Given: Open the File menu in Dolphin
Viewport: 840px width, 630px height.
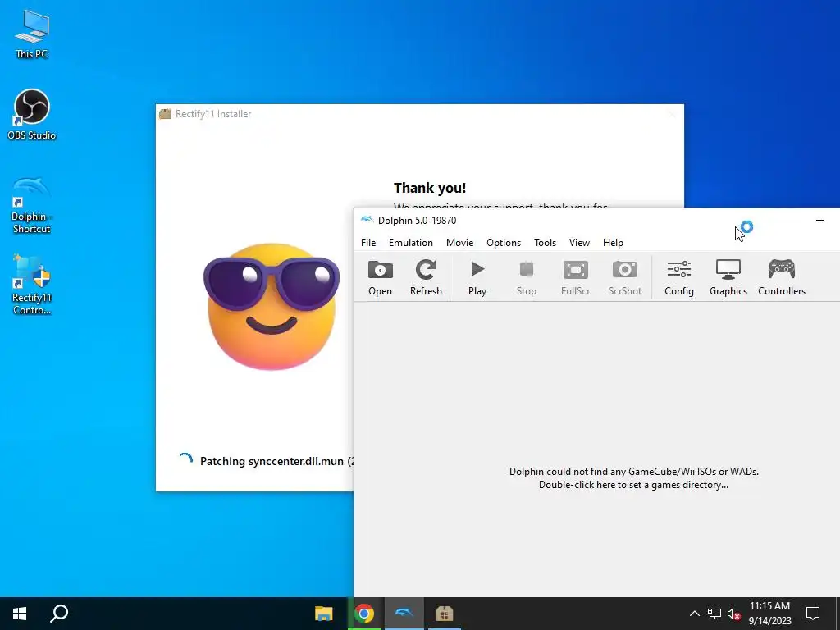Looking at the screenshot, I should tap(368, 243).
